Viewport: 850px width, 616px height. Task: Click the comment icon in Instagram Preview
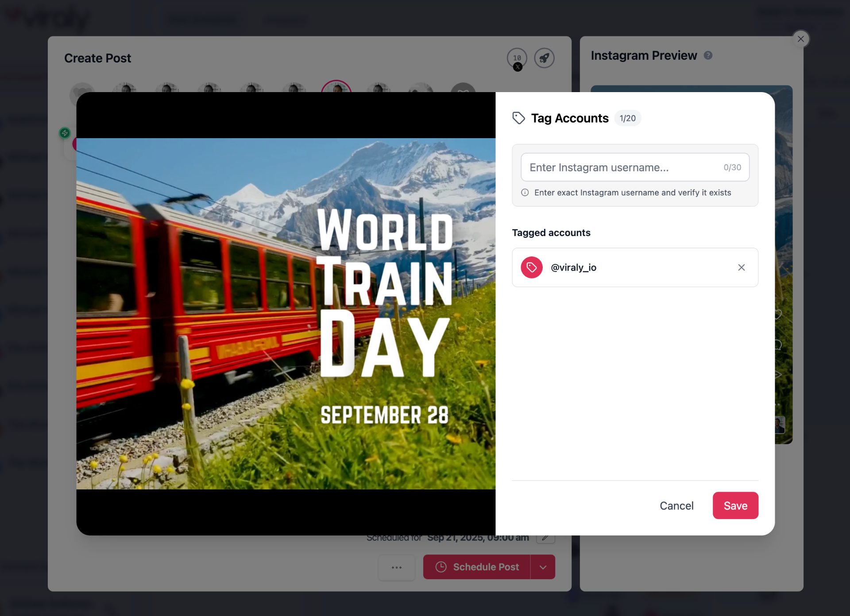pos(778,345)
